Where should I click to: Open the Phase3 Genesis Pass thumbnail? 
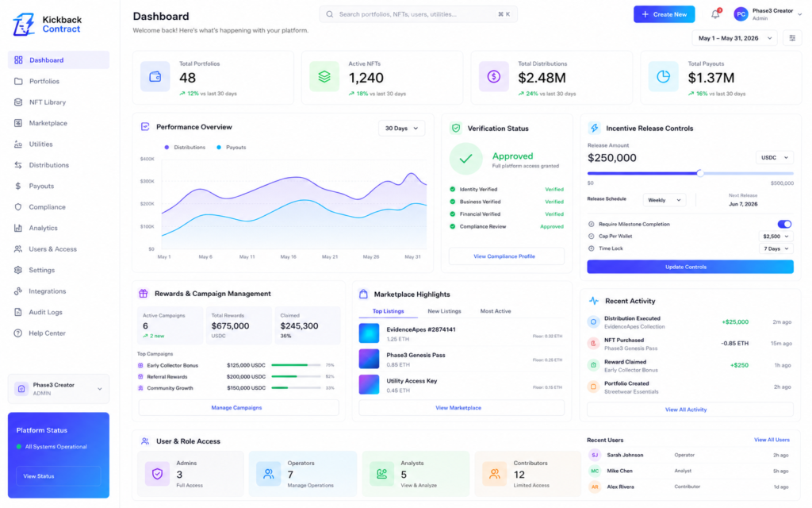[x=369, y=359]
